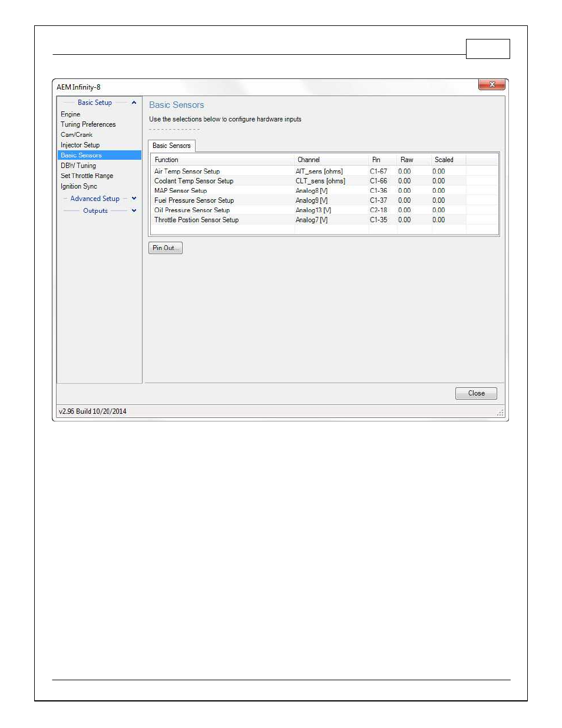Click the Pin Out button

(x=166, y=248)
